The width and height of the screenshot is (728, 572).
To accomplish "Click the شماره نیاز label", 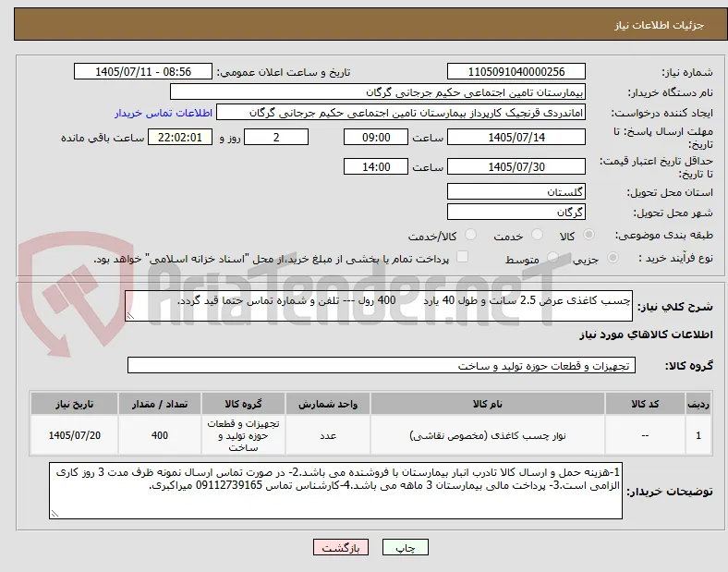I will [x=687, y=72].
